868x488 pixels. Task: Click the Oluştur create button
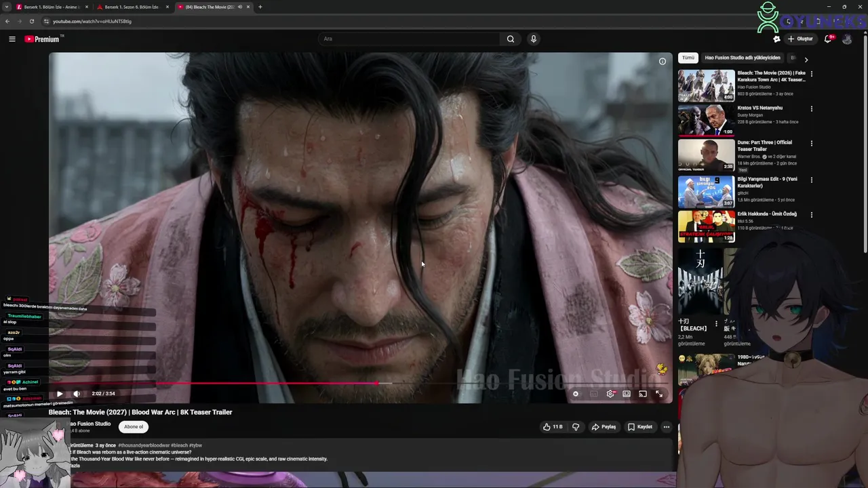coord(801,39)
